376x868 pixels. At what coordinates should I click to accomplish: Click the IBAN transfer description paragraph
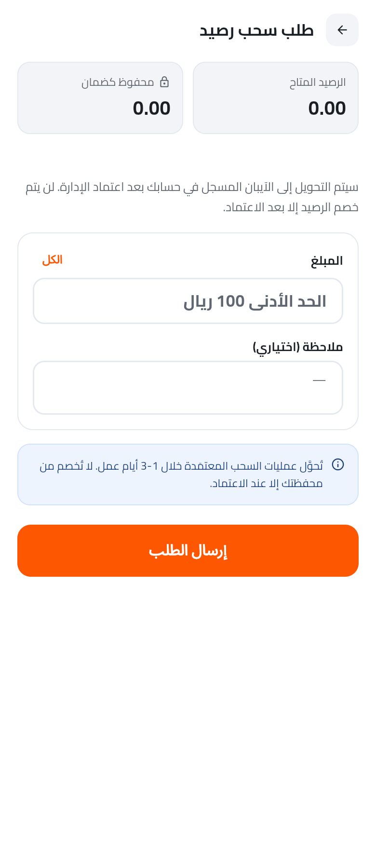tap(192, 197)
